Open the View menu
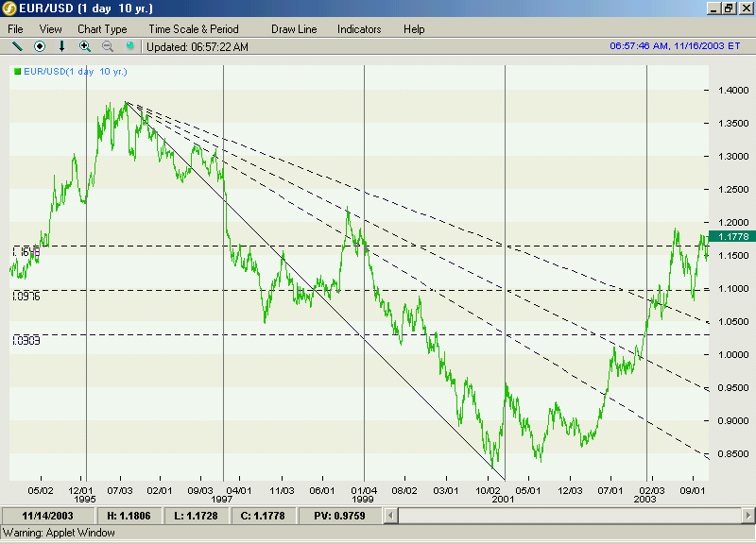Image resolution: width=756 pixels, height=544 pixels. point(51,29)
